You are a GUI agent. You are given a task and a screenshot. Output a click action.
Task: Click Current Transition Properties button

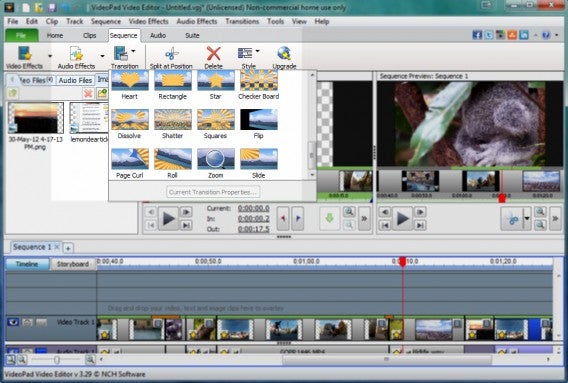pos(213,192)
